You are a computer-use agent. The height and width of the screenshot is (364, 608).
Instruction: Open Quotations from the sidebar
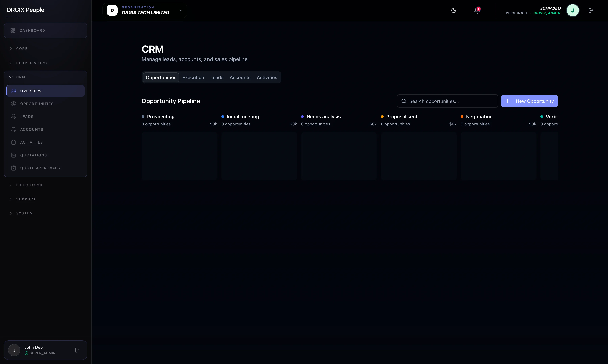[45, 155]
